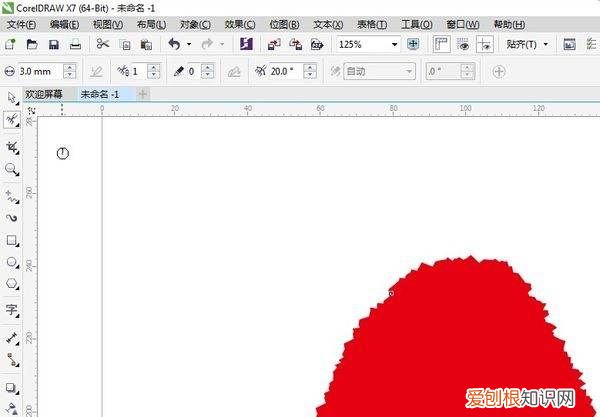The height and width of the screenshot is (417, 600).
Task: Select the Polygon tool
Action: pyautogui.click(x=12, y=284)
